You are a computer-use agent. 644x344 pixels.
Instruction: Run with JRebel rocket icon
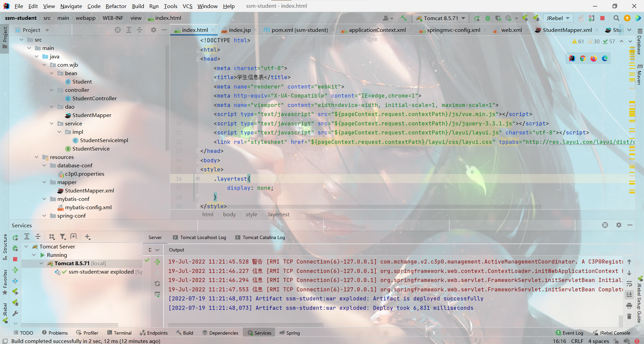(525, 18)
